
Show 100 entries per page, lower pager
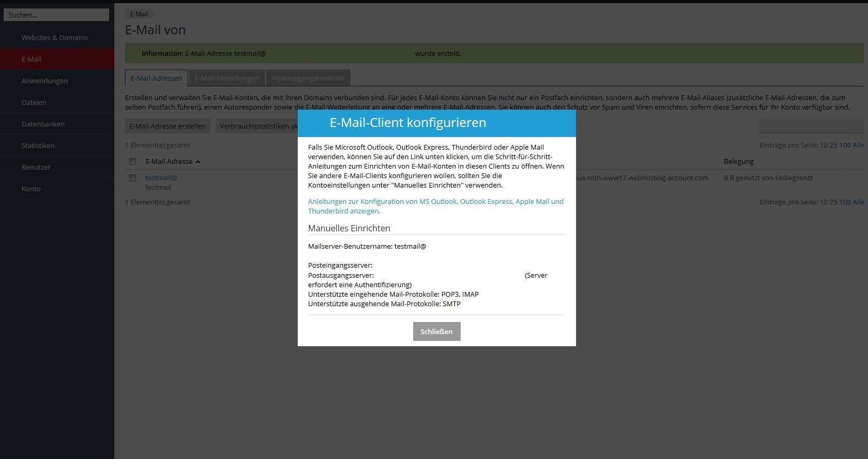[x=845, y=202]
